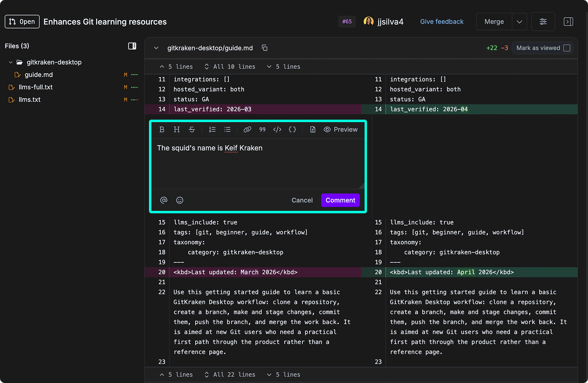Viewport: 588px width, 383px height.
Task: Click the suggestion file icon in comment toolbar
Action: pyautogui.click(x=313, y=129)
